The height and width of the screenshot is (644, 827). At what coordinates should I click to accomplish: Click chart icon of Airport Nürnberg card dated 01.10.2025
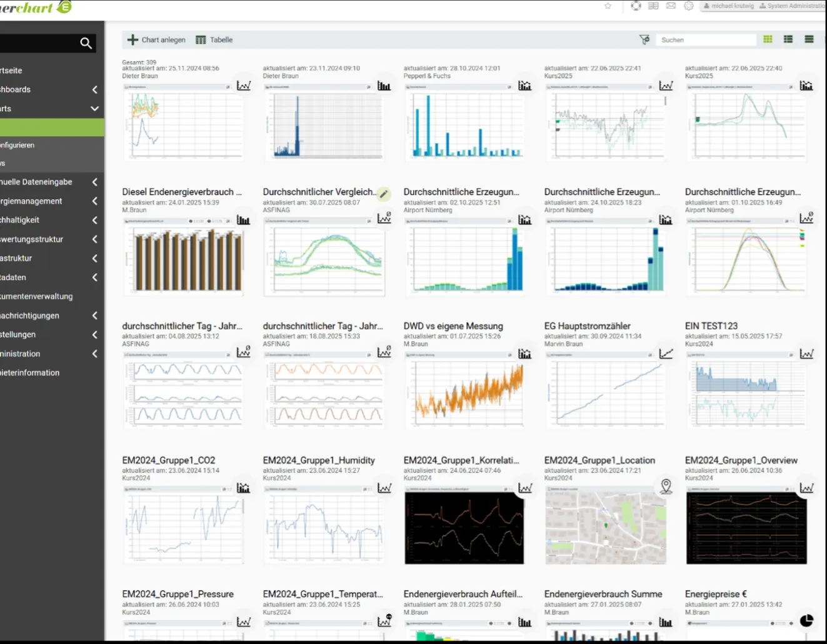point(806,217)
